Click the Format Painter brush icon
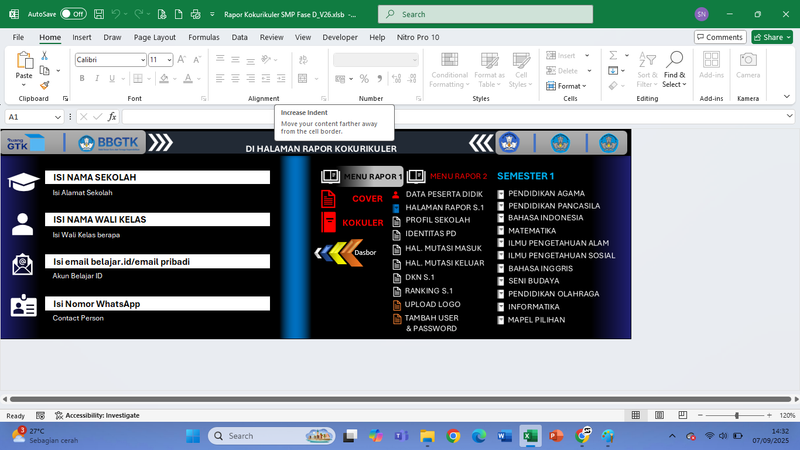800x450 pixels. 45,85
